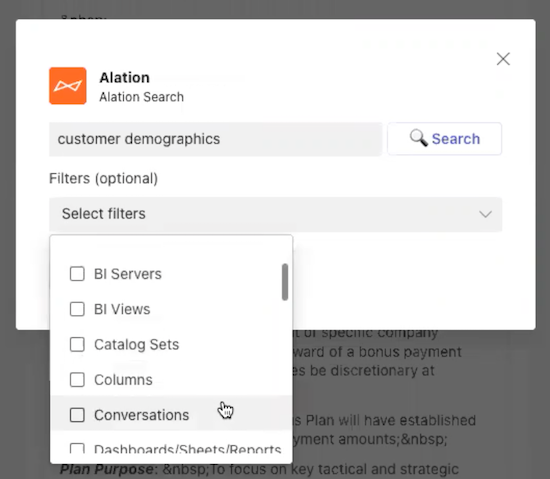The image size is (550, 479).
Task: Click the filters dropdown chevron arrow
Action: coord(485,214)
